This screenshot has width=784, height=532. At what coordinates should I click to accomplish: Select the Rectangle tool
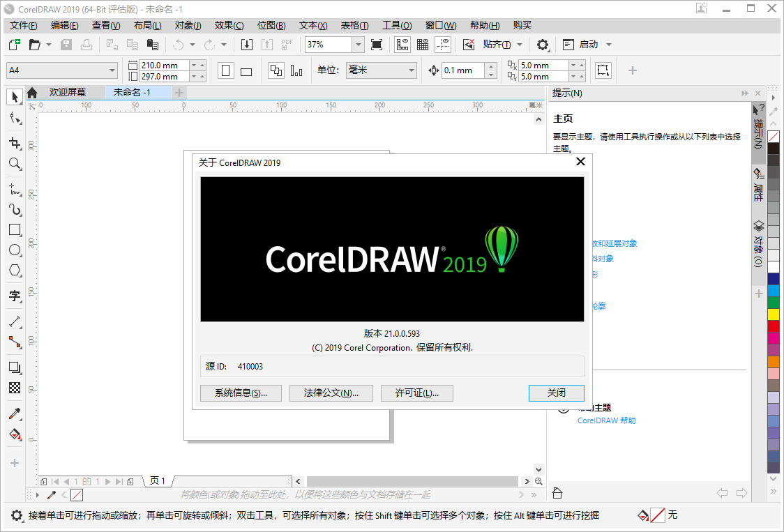coord(15,229)
